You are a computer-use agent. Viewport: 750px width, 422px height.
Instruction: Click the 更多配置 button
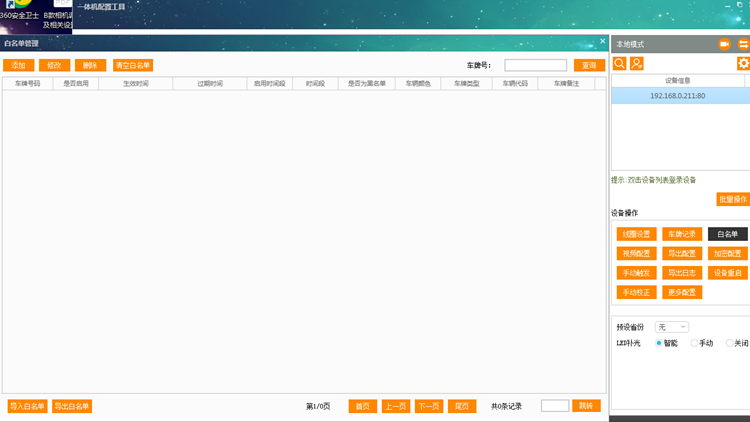682,292
